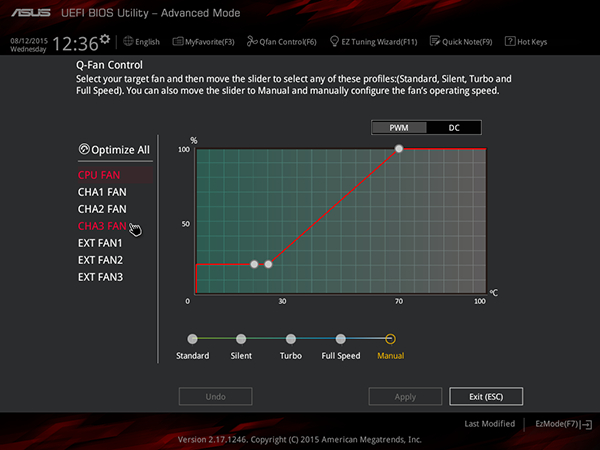Switch fan mode to DC
Viewport: 600px width, 450px height.
(454, 127)
